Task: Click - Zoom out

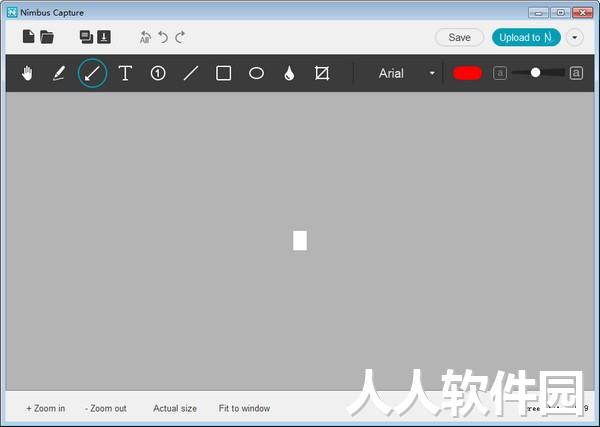Action: pos(106,408)
